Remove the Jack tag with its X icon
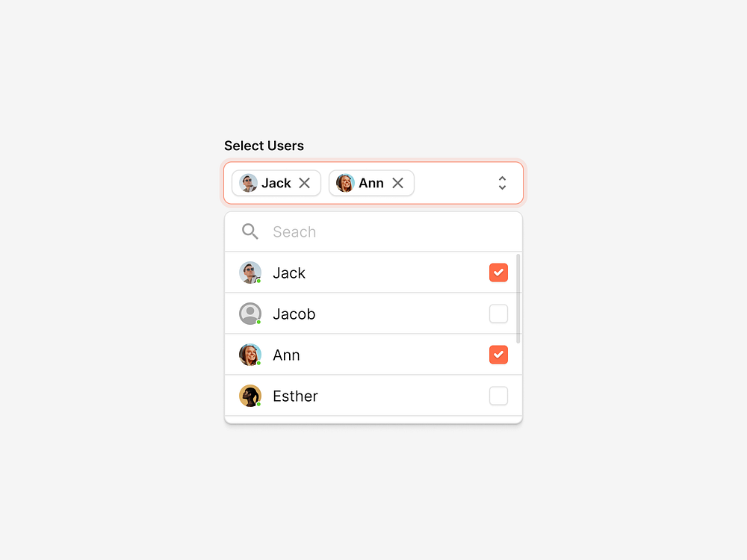This screenshot has height=560, width=747. click(304, 183)
